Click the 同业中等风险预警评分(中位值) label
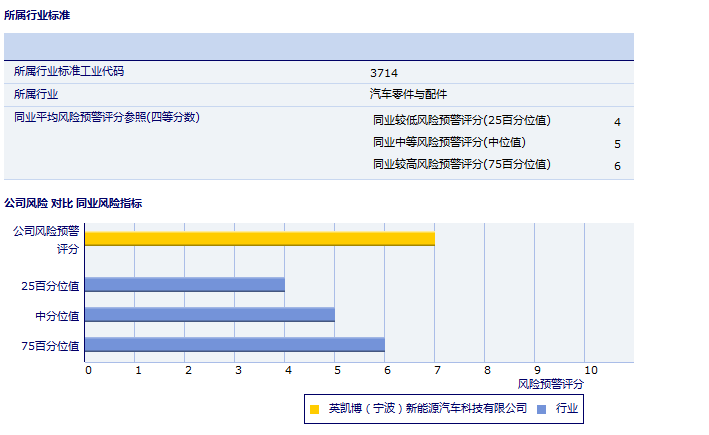Viewport: 709px width, 435px height. coord(449,142)
